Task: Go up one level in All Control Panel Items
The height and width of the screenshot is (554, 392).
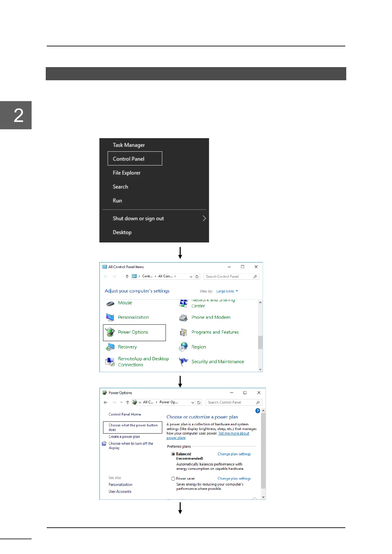Action: click(x=127, y=277)
